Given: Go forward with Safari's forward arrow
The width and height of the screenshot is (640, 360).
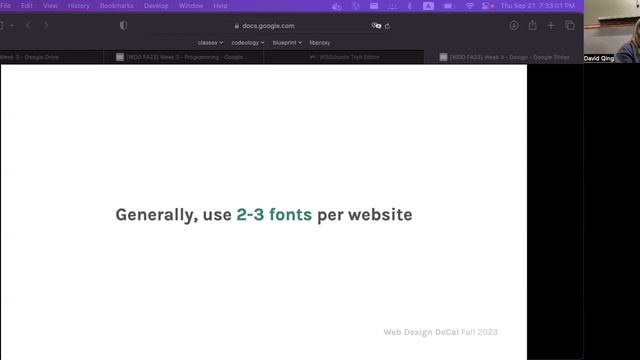Looking at the screenshot, I should tap(45, 26).
